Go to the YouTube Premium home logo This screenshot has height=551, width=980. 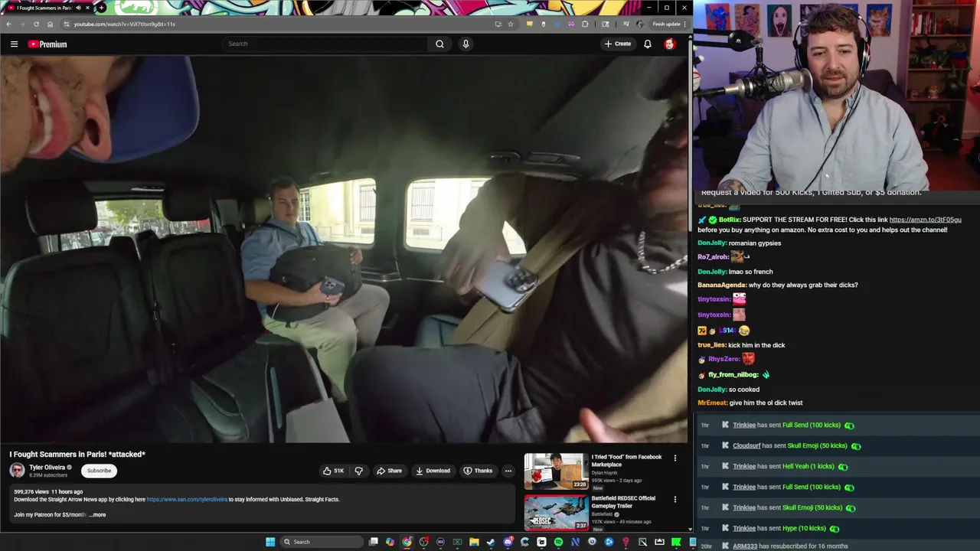click(47, 44)
